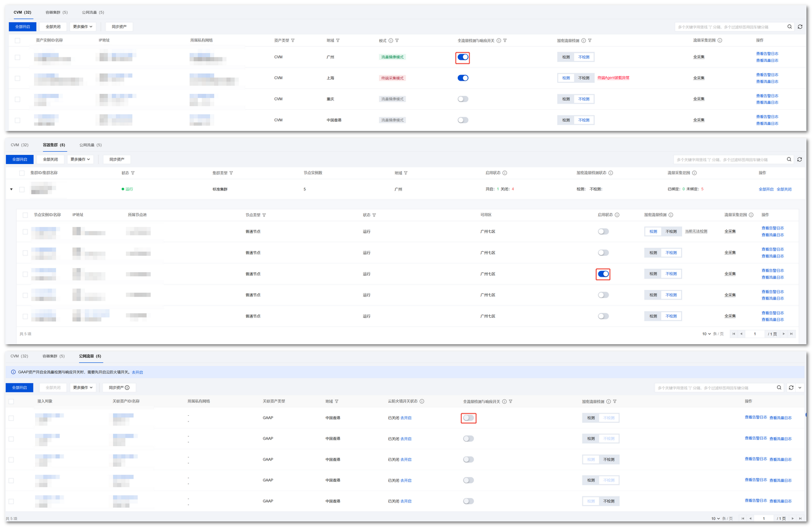The width and height of the screenshot is (812, 527).
Task: Toggle switch of node showing 当前无法检测
Action: tap(603, 232)
